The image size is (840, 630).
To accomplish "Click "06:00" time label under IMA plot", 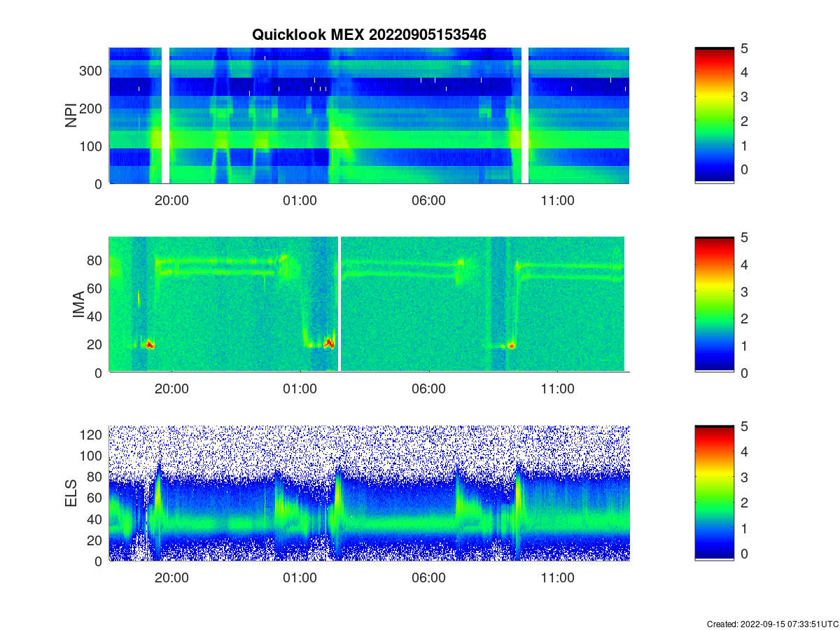I will click(428, 389).
